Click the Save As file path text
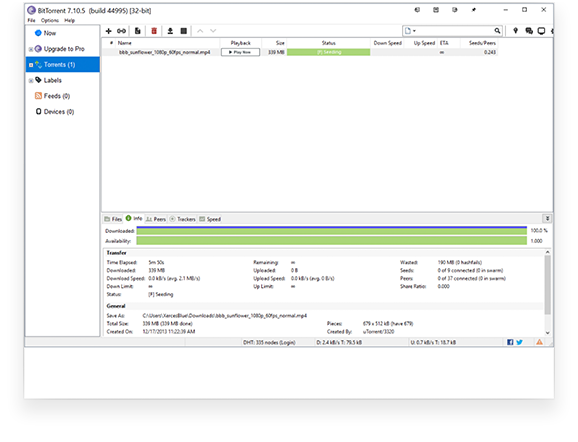Screen dimensions: 578x442 224,316
